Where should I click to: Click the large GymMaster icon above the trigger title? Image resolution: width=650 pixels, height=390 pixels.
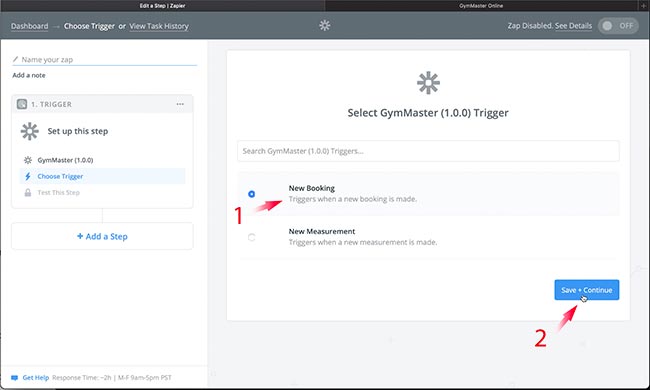(x=428, y=82)
